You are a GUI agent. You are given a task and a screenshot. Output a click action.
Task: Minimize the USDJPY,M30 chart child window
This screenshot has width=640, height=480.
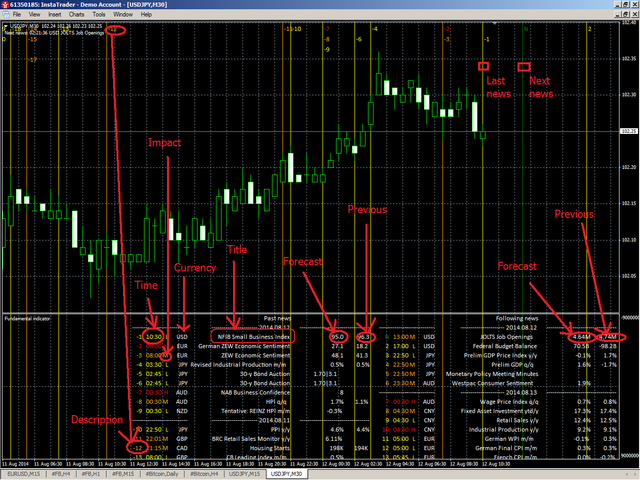tap(618, 14)
